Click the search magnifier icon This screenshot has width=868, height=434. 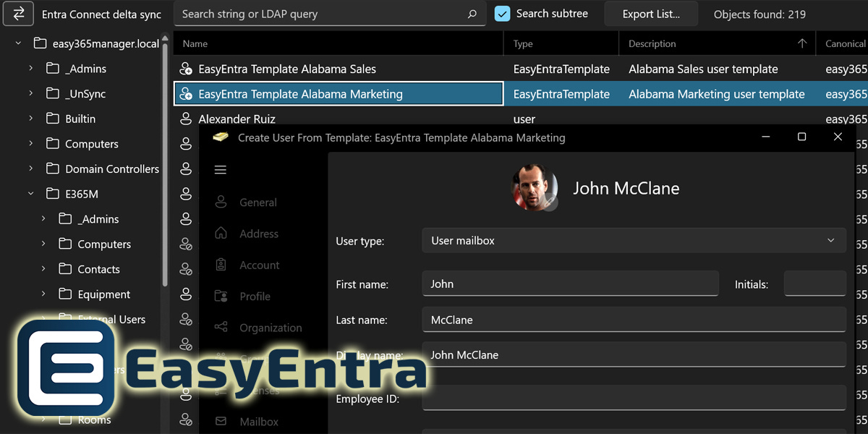(472, 14)
